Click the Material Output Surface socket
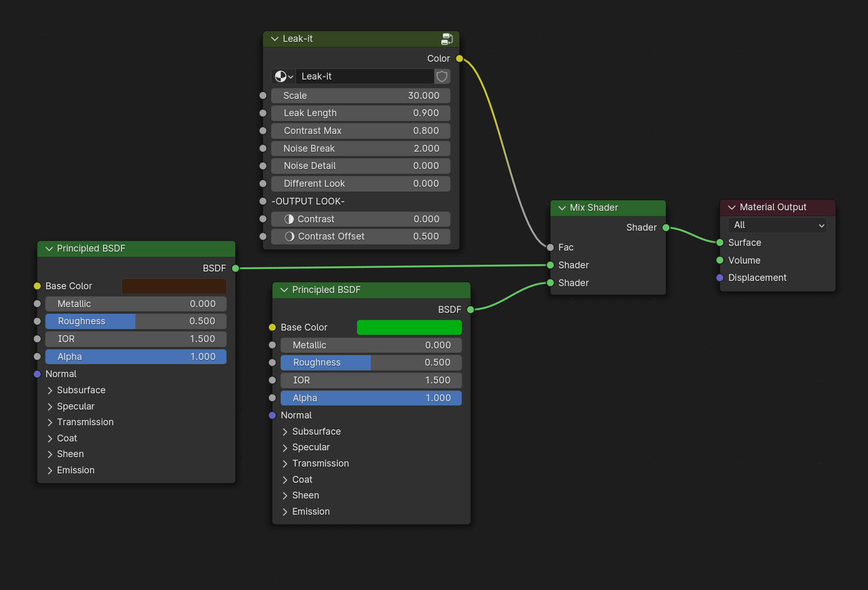The image size is (868, 590). coord(720,243)
